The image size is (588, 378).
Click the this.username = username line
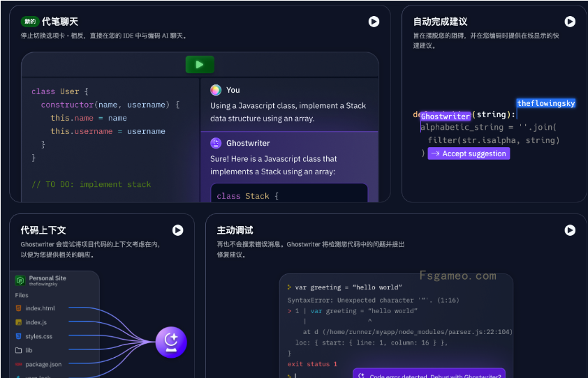(108, 132)
